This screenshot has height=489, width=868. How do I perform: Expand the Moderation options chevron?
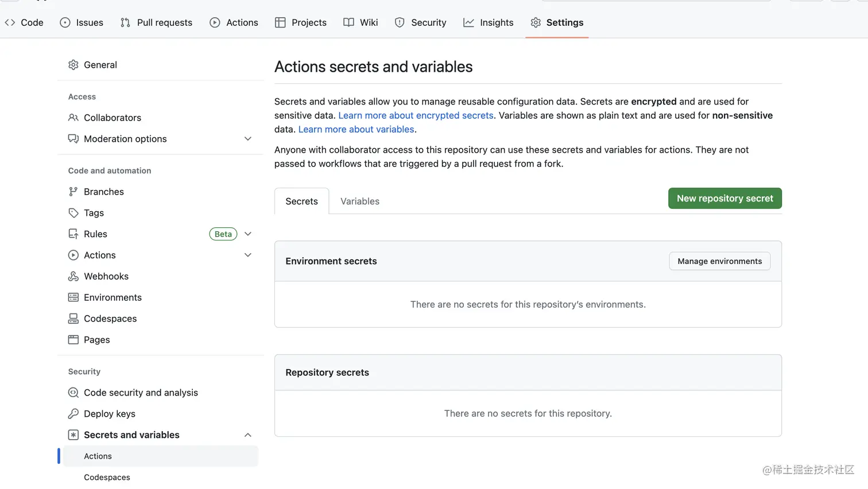[248, 139]
